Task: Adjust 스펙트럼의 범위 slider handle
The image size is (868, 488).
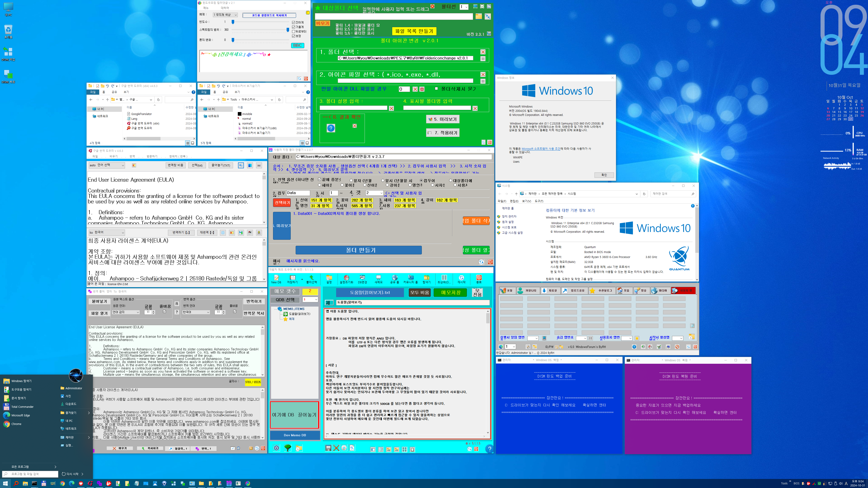Action: [288, 30]
